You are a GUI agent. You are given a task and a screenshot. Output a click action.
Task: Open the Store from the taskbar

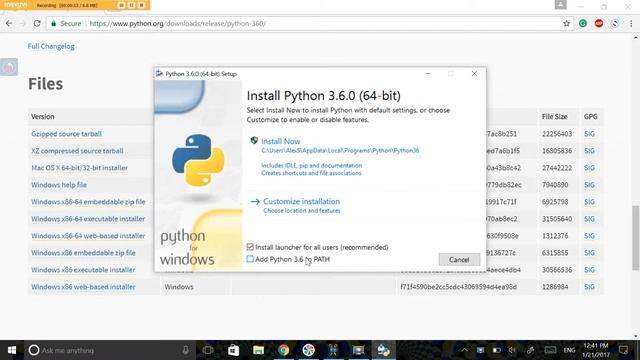(x=233, y=350)
